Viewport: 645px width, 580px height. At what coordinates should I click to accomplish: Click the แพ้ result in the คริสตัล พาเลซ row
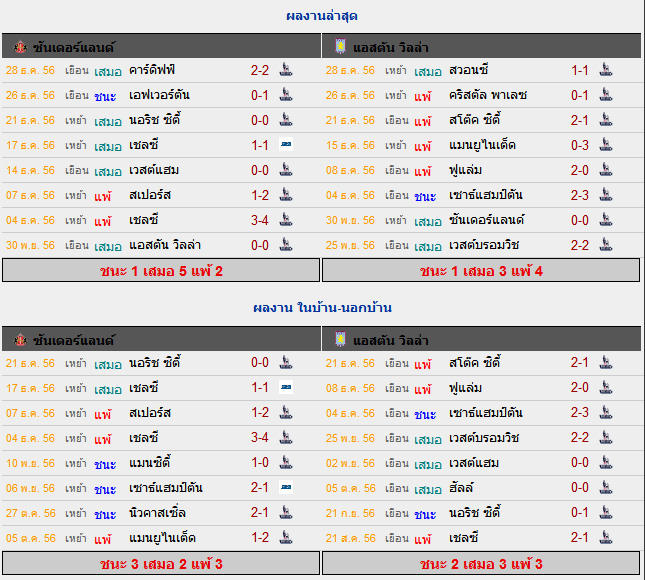(x=422, y=96)
